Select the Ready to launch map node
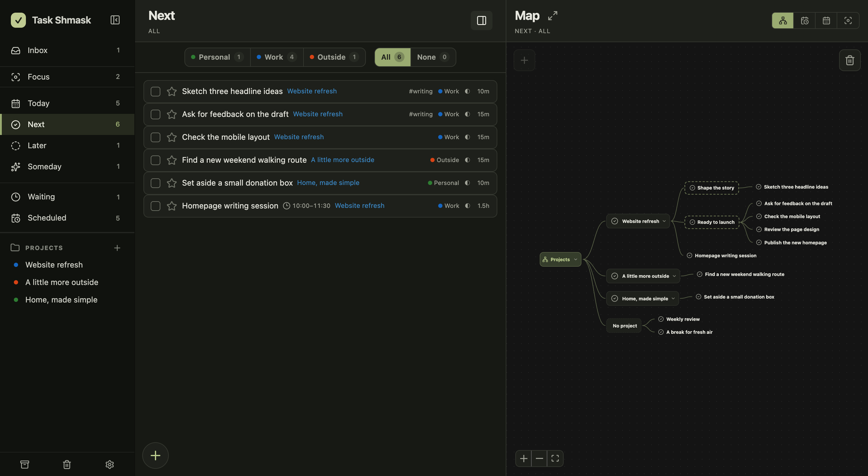Screen dimensions: 868x476 [x=712, y=222]
